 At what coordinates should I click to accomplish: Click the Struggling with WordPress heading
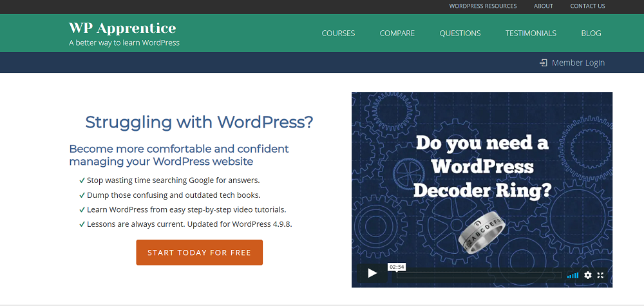(x=199, y=122)
